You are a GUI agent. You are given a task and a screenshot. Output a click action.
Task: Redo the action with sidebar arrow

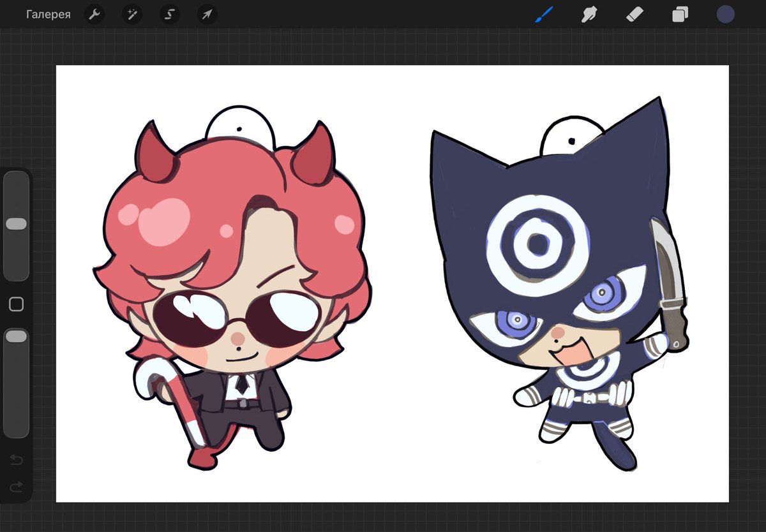click(17, 487)
